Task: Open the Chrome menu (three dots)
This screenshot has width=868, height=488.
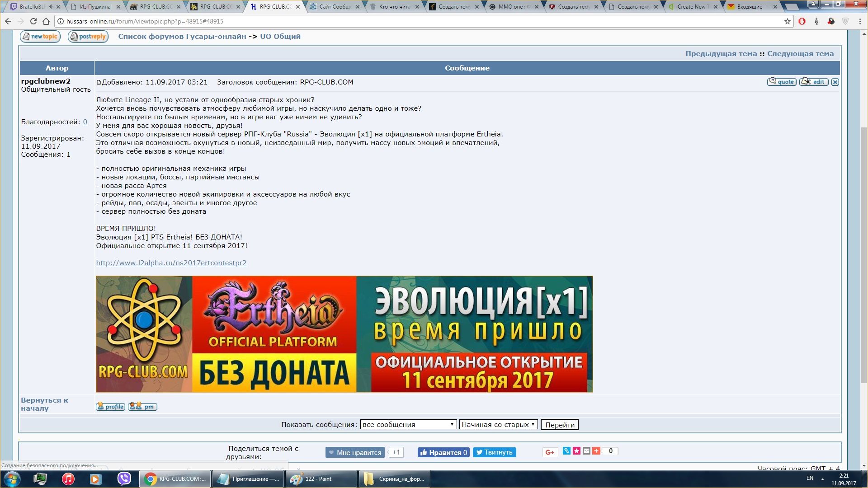Action: point(859,21)
